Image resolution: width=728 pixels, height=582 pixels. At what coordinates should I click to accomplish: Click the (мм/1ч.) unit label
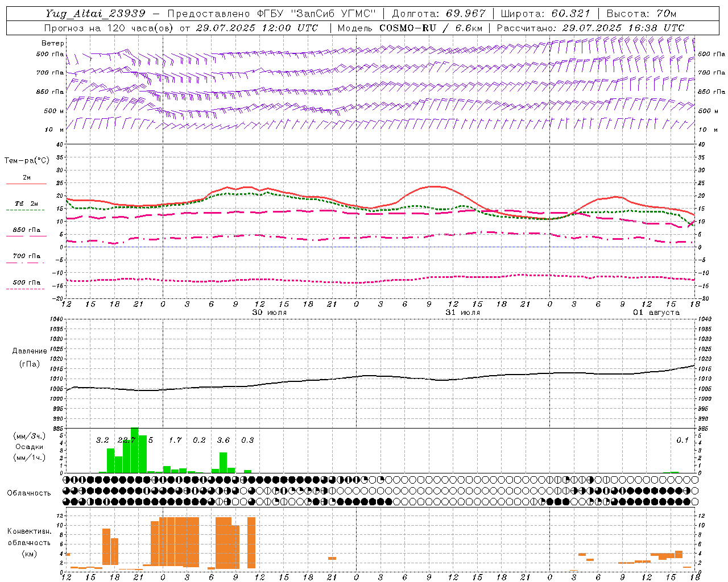point(29,458)
